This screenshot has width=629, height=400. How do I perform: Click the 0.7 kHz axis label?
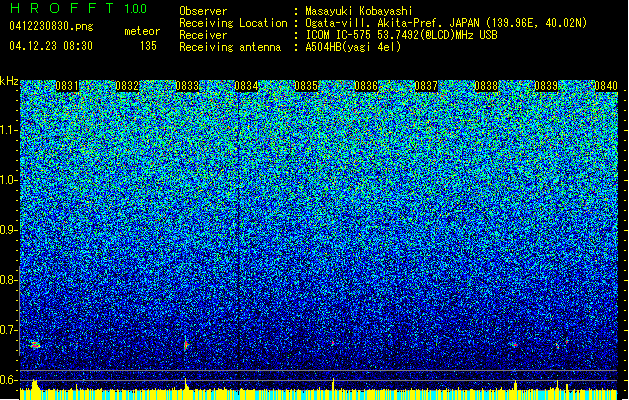tap(9, 330)
